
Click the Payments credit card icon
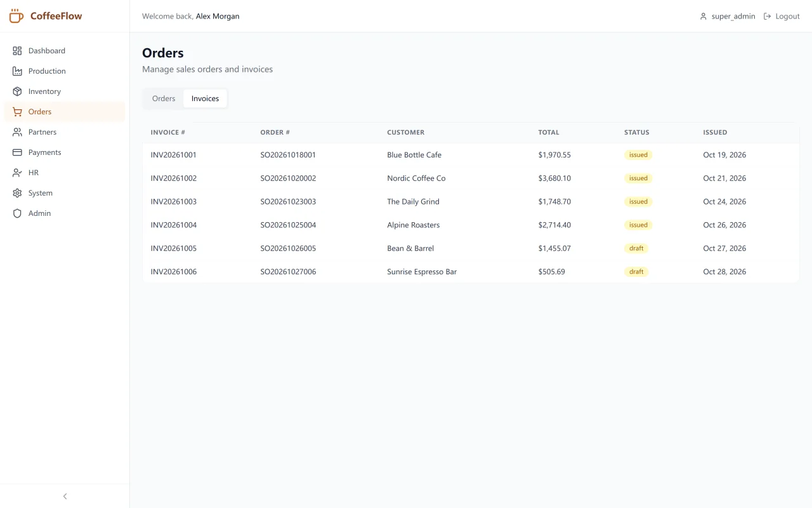click(x=17, y=152)
